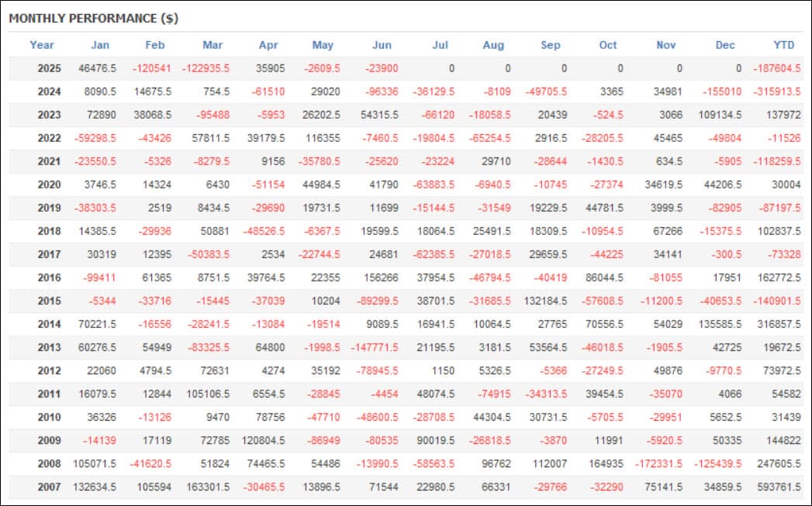This screenshot has width=812, height=506.
Task: Click 2023 Dec value 109134.5
Action: [x=720, y=115]
